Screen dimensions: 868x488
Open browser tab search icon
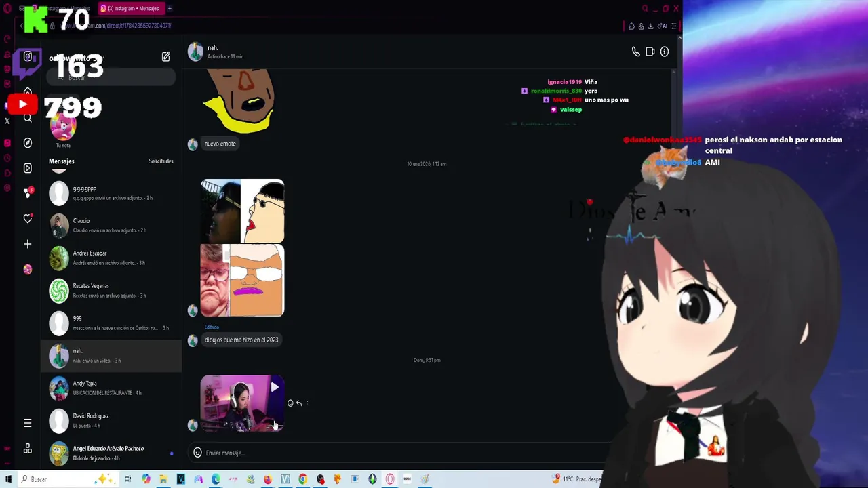(x=645, y=9)
